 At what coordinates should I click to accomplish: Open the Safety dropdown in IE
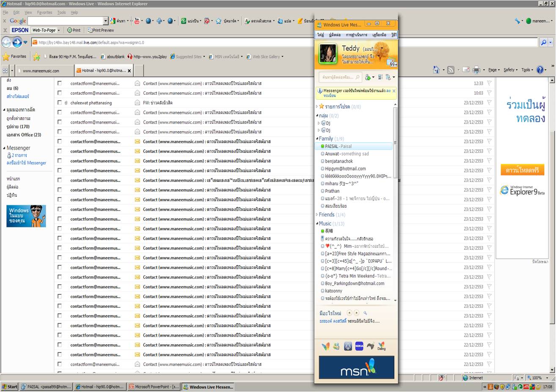(x=511, y=70)
